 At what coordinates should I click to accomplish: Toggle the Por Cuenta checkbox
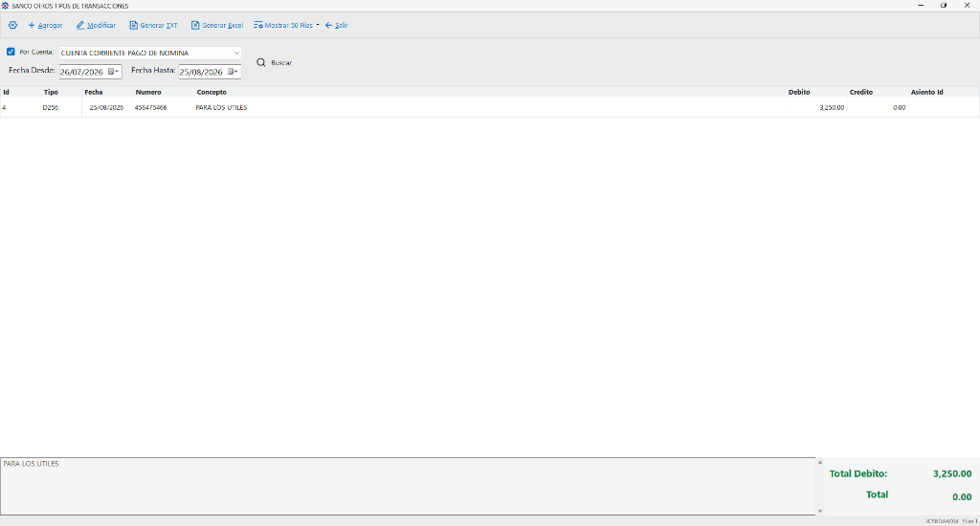[x=11, y=52]
